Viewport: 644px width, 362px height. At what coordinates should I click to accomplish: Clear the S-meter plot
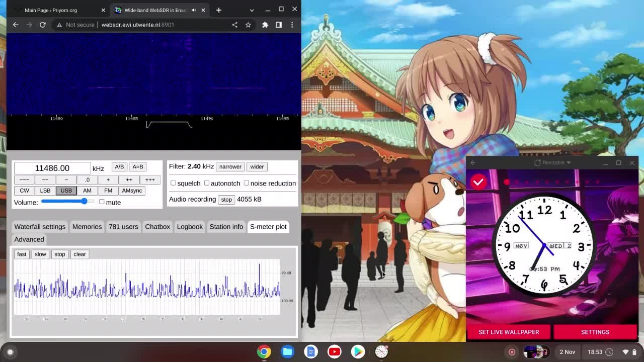click(x=79, y=254)
